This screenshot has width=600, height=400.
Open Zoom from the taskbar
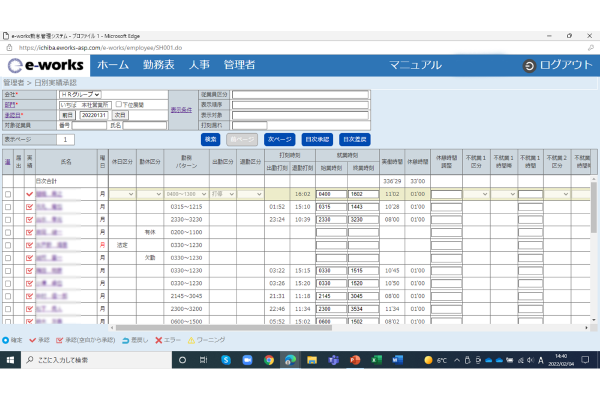[248, 360]
